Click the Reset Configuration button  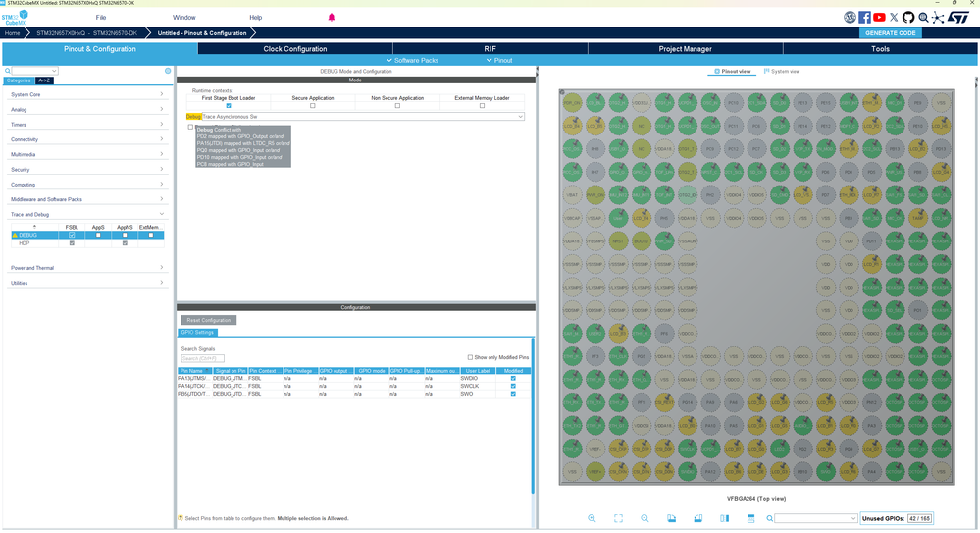click(209, 320)
